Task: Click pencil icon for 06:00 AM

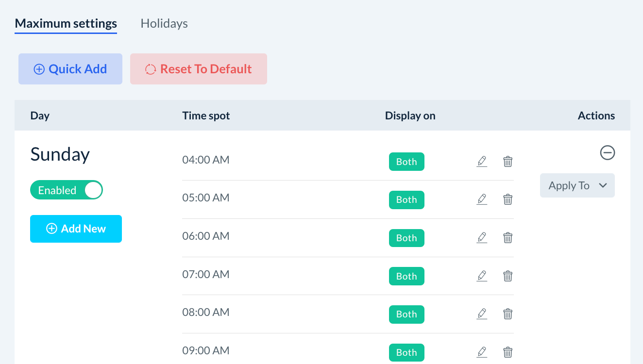Action: click(482, 238)
